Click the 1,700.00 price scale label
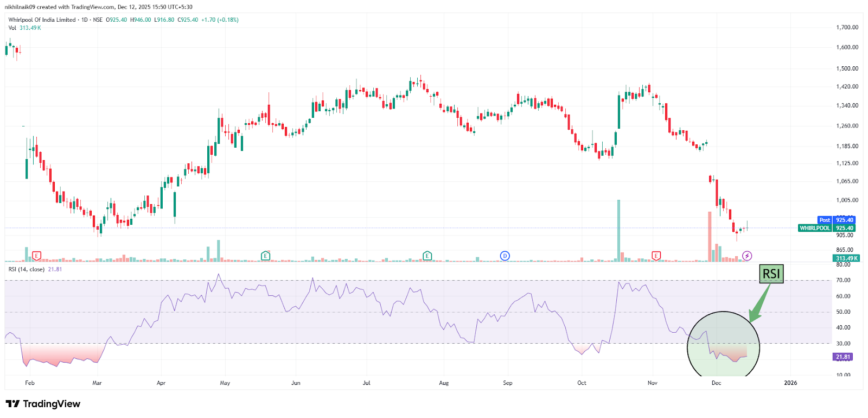Image resolution: width=868 pixels, height=418 pixels. point(847,27)
